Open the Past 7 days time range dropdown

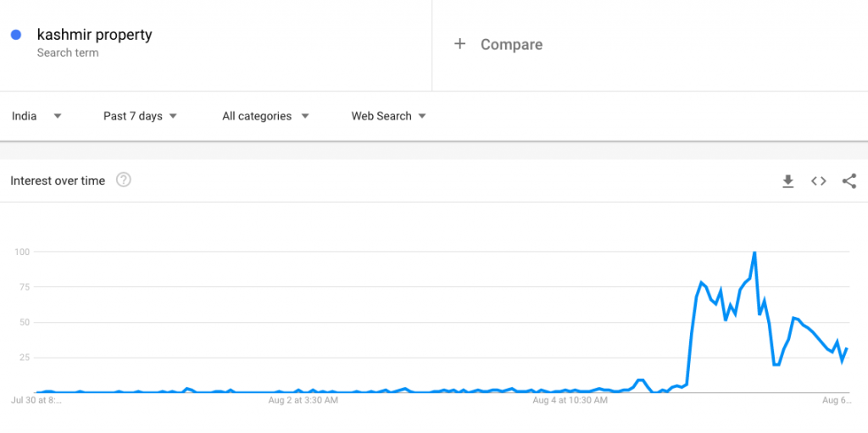[x=140, y=116]
